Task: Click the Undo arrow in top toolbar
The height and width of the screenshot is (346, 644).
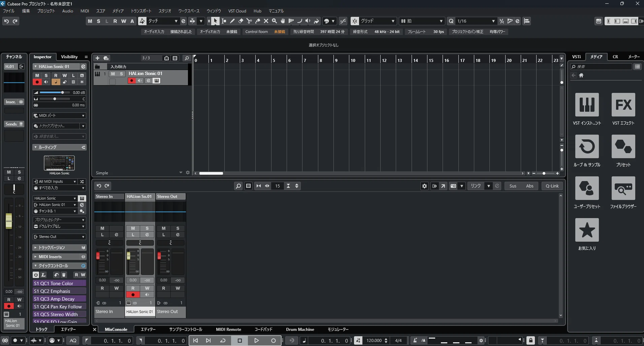Action: pos(6,21)
